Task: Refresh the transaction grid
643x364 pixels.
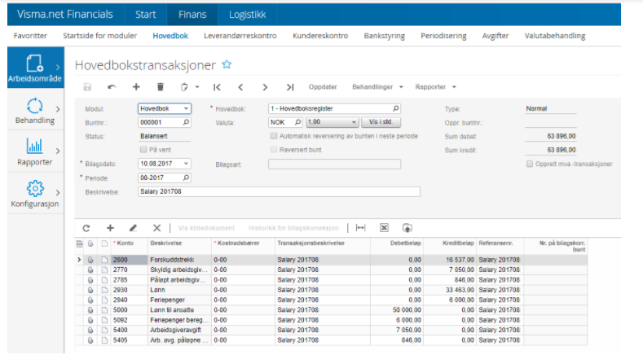Action: [x=87, y=228]
